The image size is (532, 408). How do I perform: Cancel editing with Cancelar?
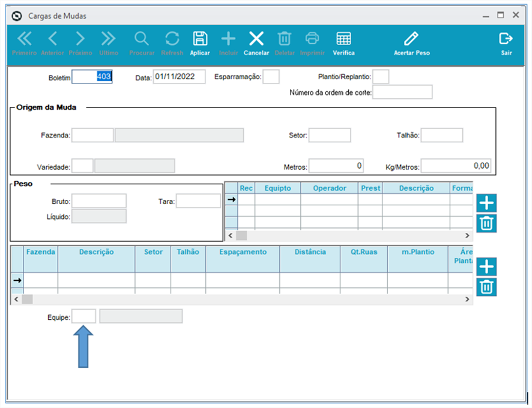pyautogui.click(x=256, y=43)
